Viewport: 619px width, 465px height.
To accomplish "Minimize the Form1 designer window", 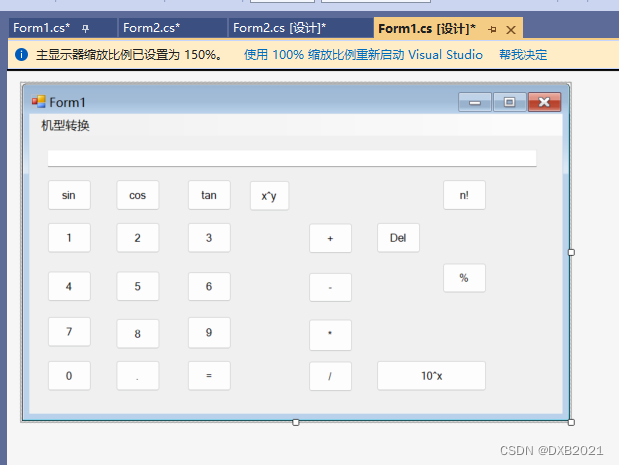I will pos(475,102).
